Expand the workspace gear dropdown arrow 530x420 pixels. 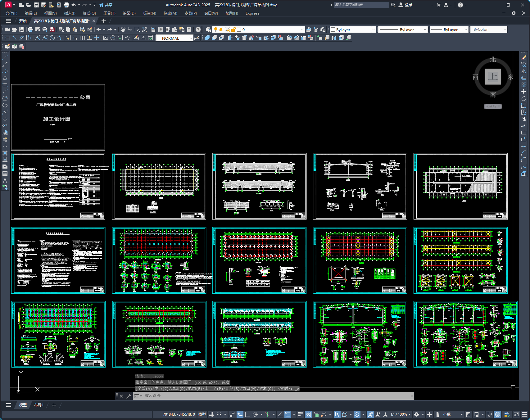click(x=423, y=414)
